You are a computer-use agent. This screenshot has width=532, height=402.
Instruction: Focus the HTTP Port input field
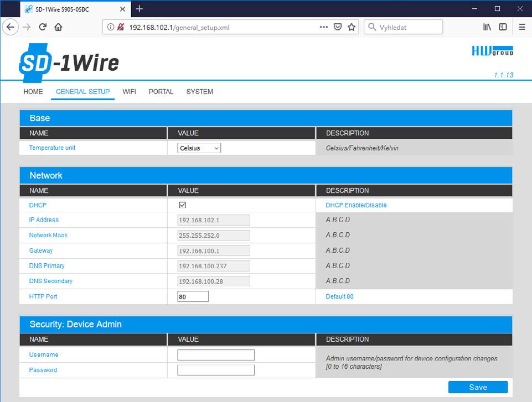pyautogui.click(x=193, y=296)
